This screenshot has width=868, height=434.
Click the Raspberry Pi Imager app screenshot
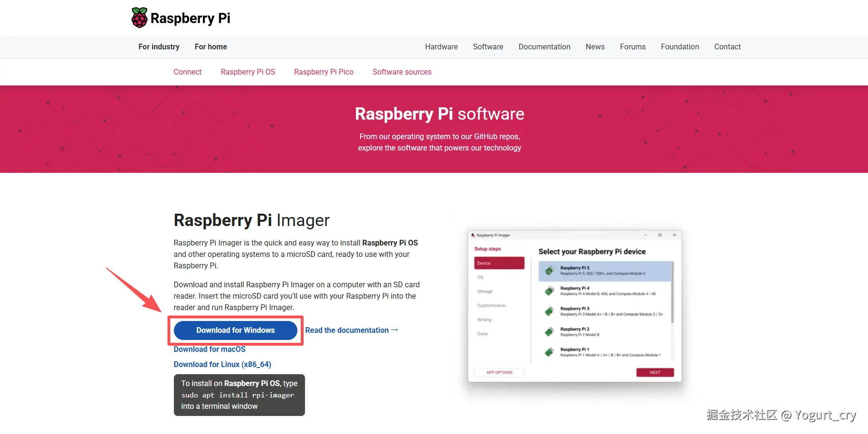click(x=575, y=306)
